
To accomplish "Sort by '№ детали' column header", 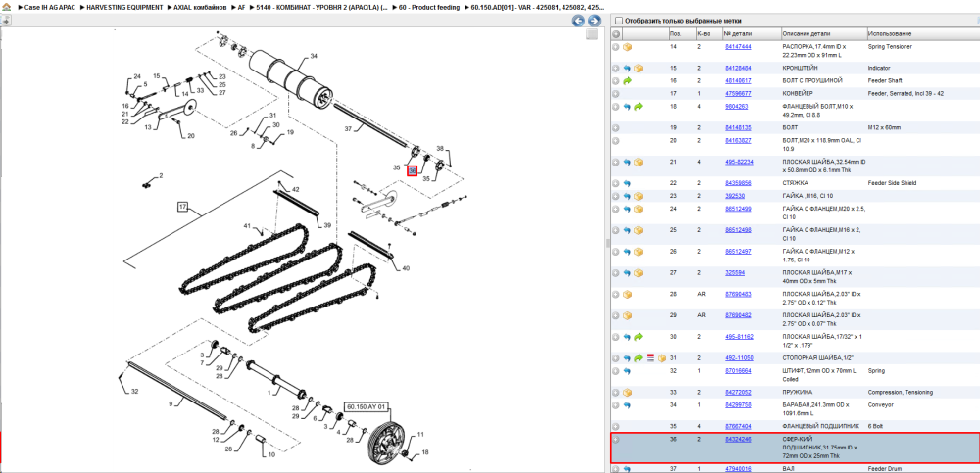I will click(x=752, y=34).
